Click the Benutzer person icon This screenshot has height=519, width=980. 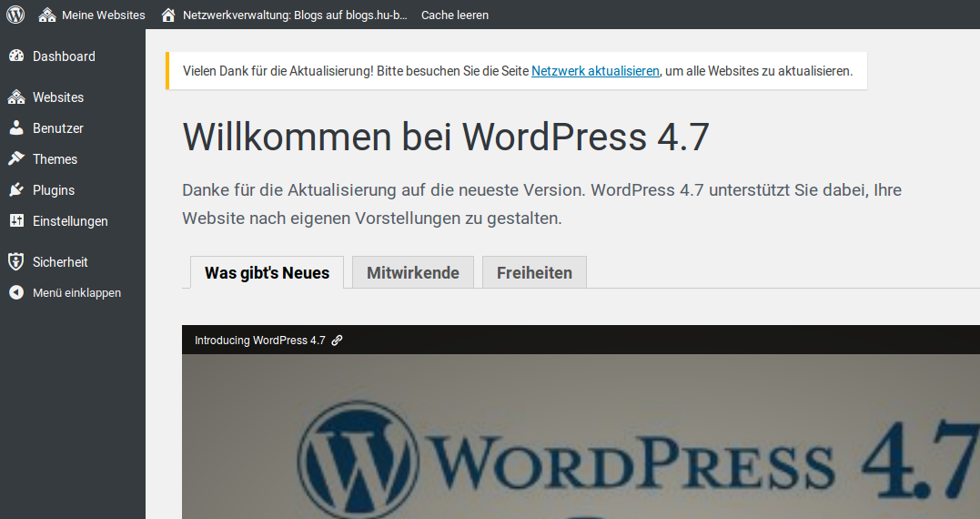(16, 128)
